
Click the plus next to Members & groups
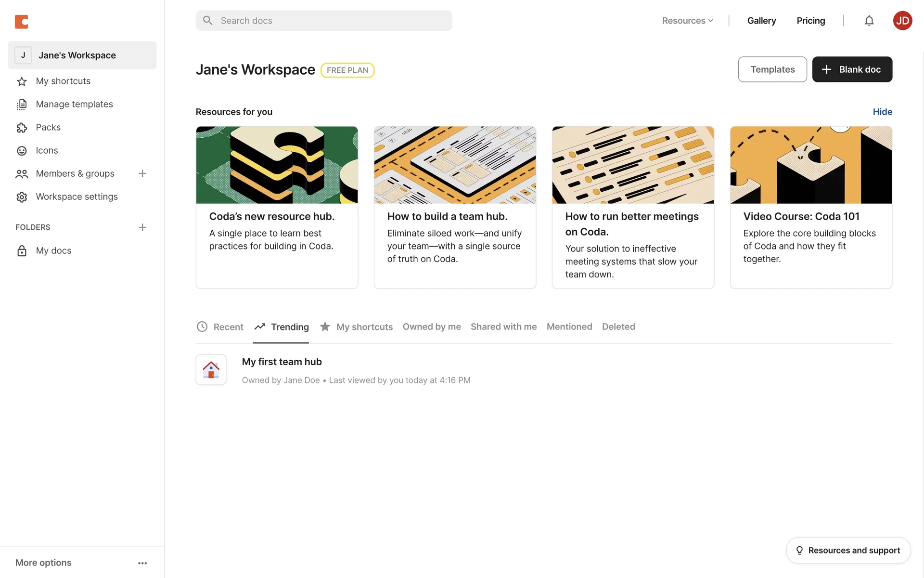[142, 173]
